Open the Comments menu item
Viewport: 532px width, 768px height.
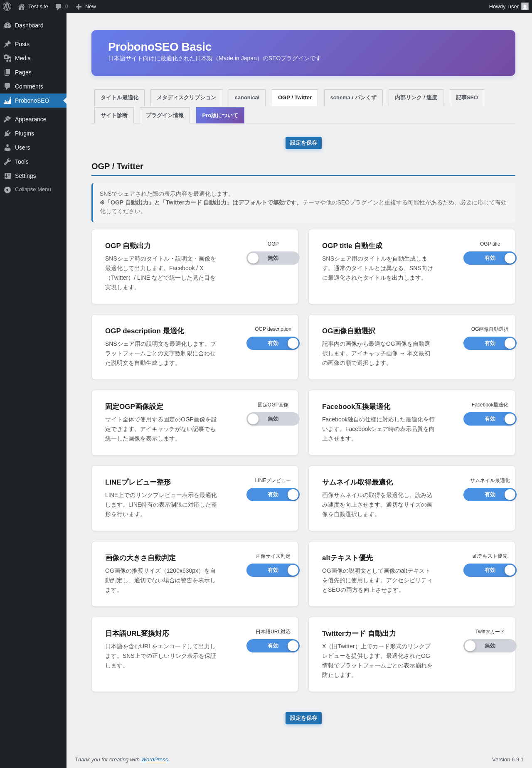pos(33,86)
